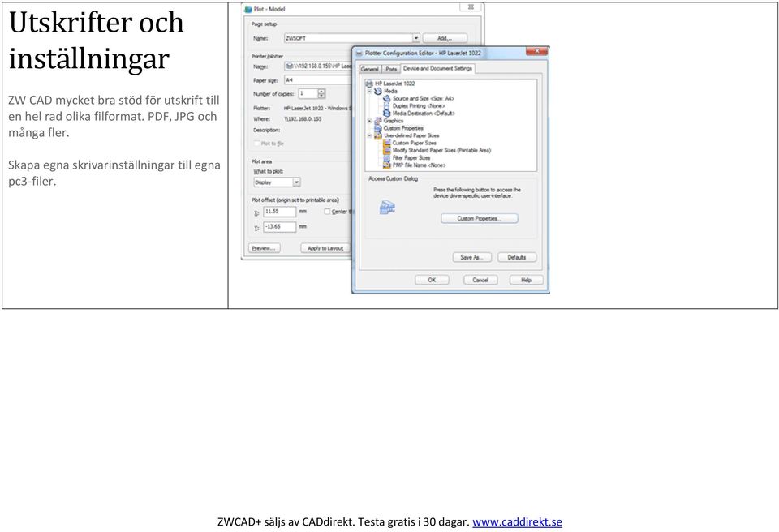The image size is (779, 532).
Task: Click the Custom Properties... button
Action: pos(480,218)
